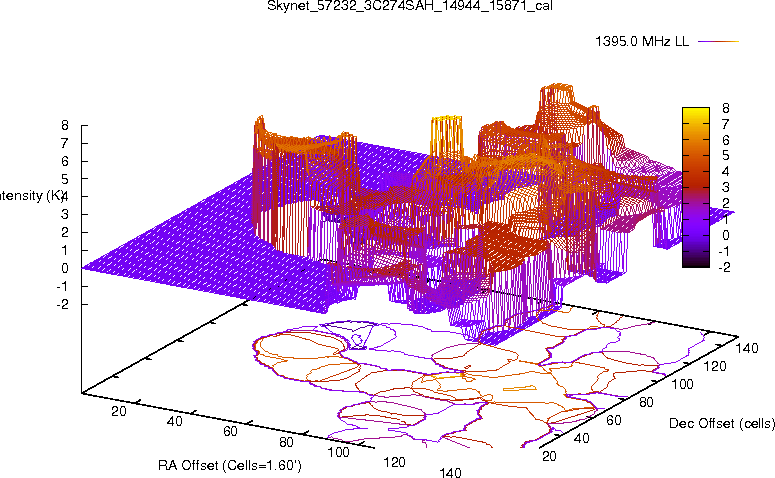Click tick -2 on the Intensity axis
Image resolution: width=775 pixels, height=478 pixels.
click(63, 304)
